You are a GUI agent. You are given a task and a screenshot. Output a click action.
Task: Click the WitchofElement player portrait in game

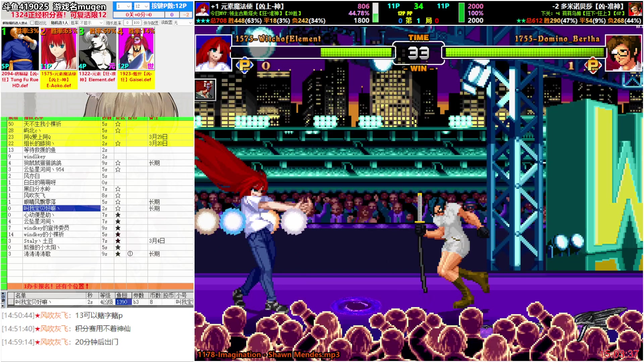(213, 53)
